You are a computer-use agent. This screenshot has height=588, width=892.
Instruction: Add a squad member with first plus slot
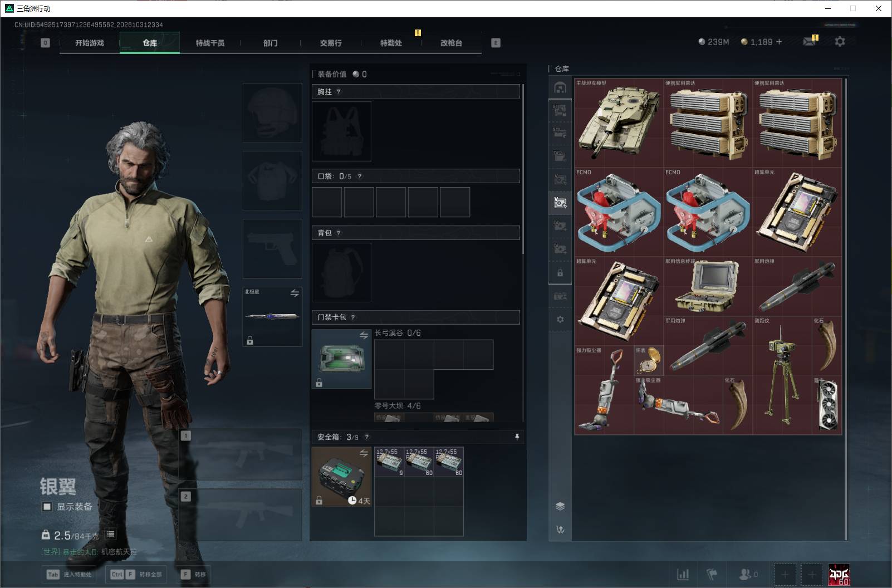coord(785,575)
